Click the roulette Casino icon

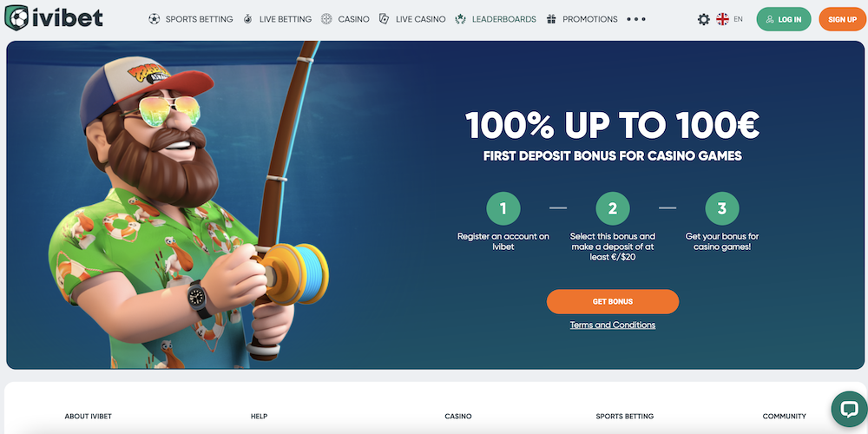[326, 19]
